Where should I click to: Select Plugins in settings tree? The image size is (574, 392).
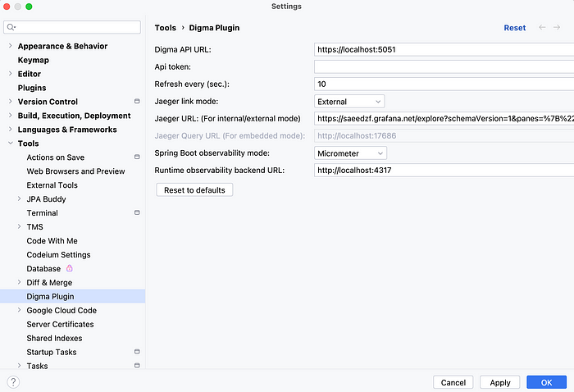(x=32, y=88)
